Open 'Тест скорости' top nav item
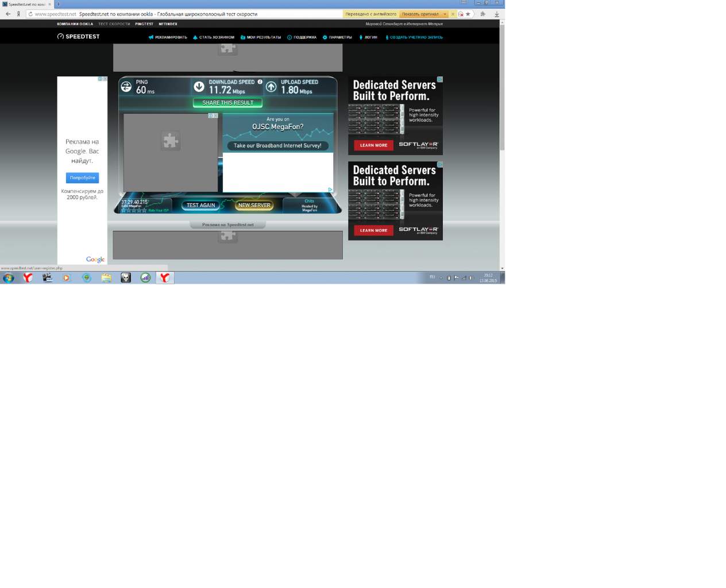Image resolution: width=726 pixels, height=588 pixels. click(114, 24)
